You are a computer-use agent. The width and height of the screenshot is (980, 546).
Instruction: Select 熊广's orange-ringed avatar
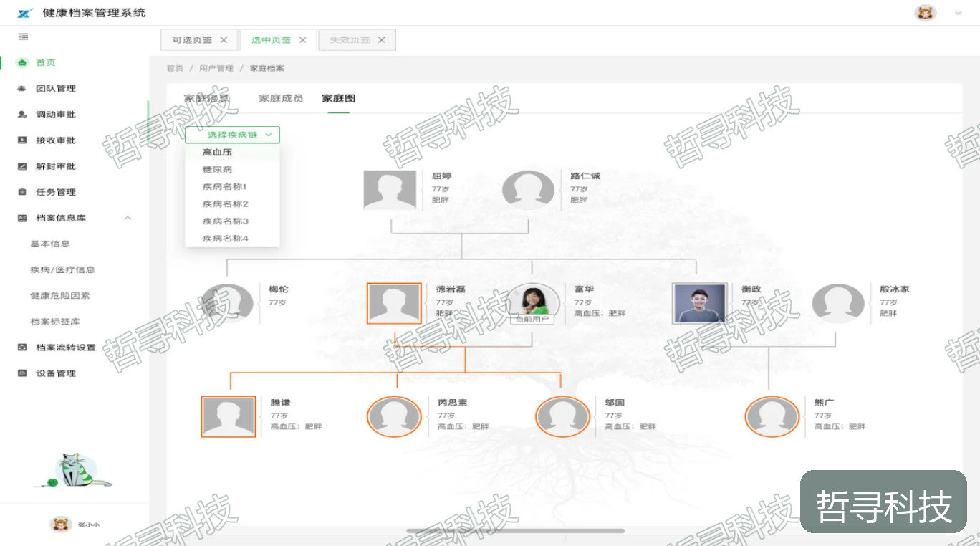point(772,416)
